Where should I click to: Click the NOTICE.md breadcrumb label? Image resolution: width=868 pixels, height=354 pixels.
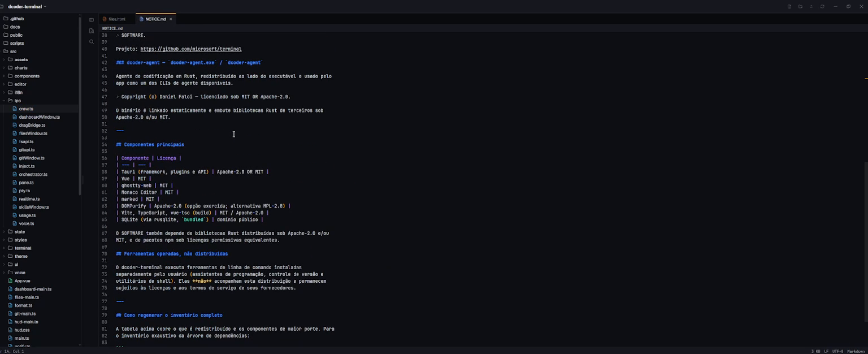pos(112,28)
